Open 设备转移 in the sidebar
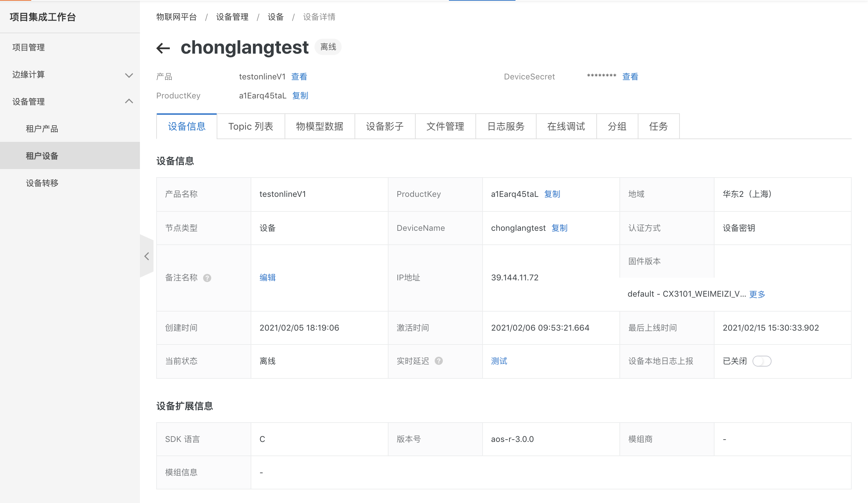Screen dimensions: 868x503 coord(70,183)
